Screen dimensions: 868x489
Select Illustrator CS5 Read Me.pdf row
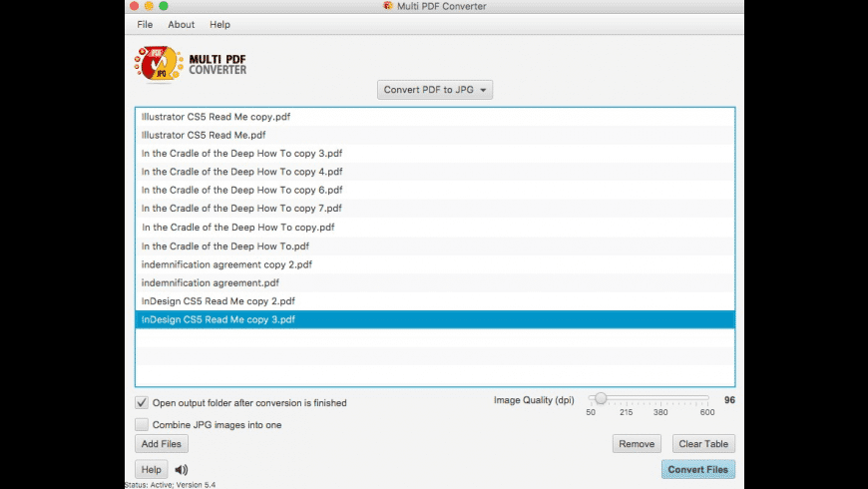point(435,135)
